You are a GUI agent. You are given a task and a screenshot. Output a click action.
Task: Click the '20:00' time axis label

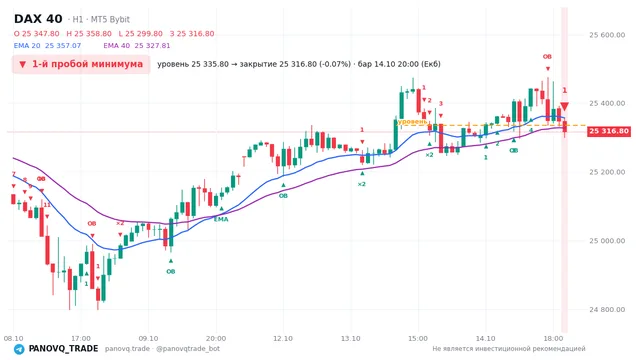216,338
